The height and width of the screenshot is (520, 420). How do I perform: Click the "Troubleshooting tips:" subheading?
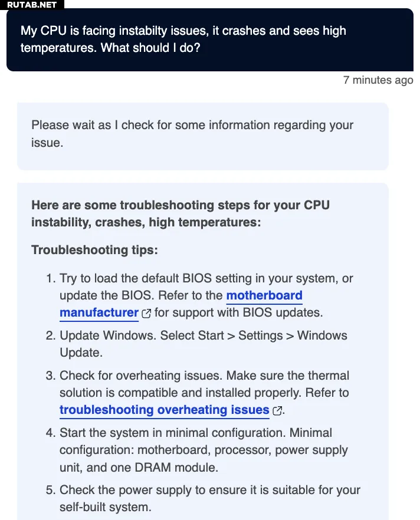pyautogui.click(x=94, y=250)
